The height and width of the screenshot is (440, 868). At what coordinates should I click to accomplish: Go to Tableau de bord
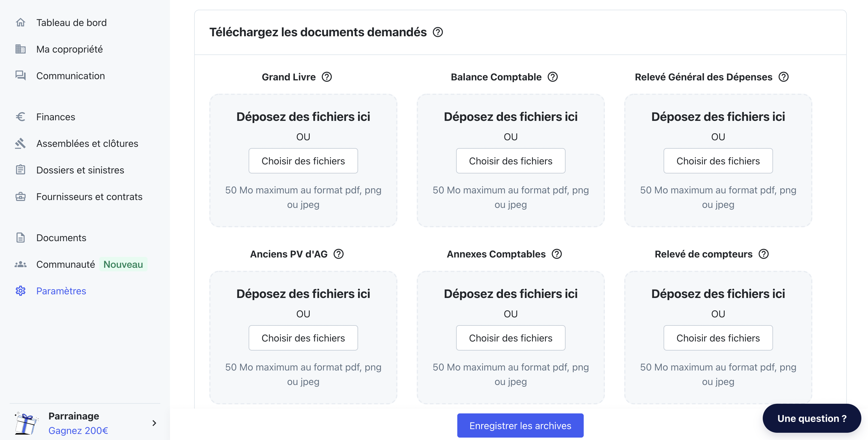click(71, 23)
